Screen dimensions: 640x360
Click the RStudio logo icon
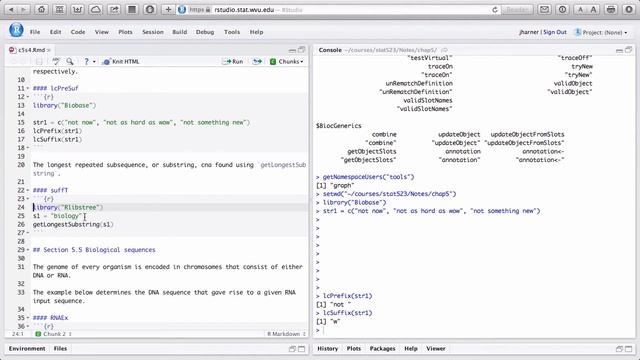(16, 30)
